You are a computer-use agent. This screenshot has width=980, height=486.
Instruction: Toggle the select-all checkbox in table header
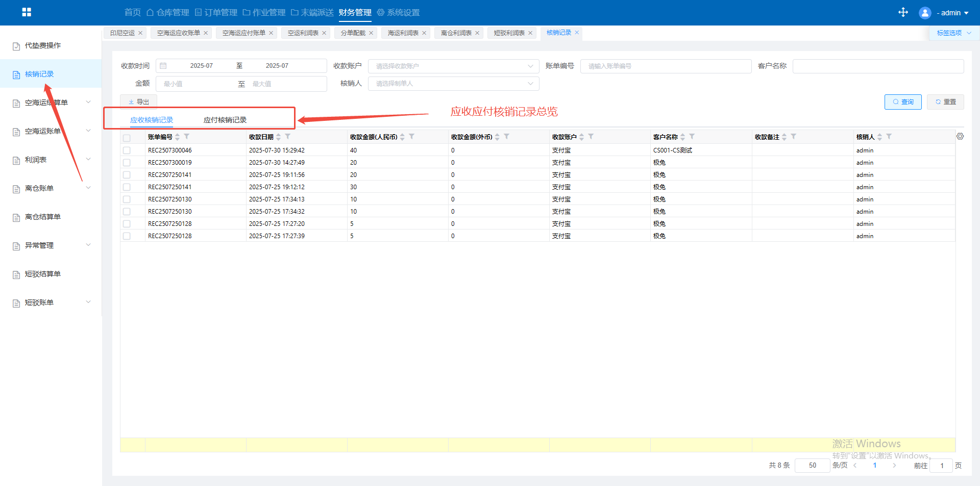point(127,138)
